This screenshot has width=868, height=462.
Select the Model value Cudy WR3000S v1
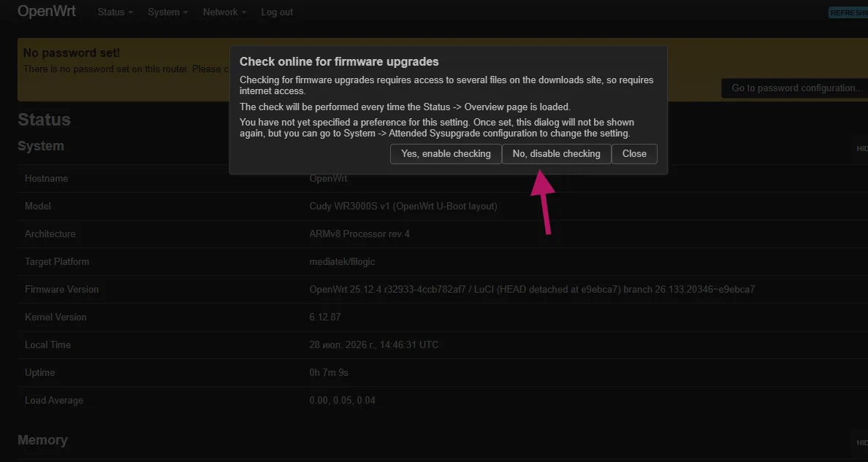tap(403, 206)
